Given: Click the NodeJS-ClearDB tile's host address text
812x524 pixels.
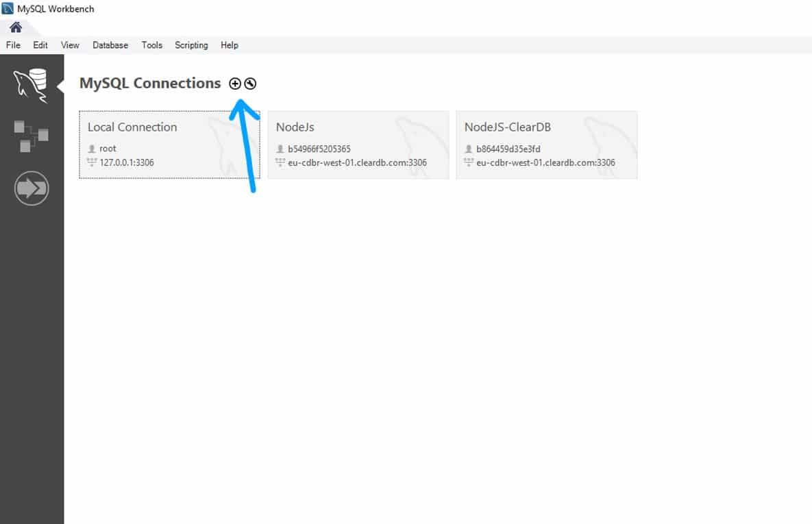Looking at the screenshot, I should point(546,162).
